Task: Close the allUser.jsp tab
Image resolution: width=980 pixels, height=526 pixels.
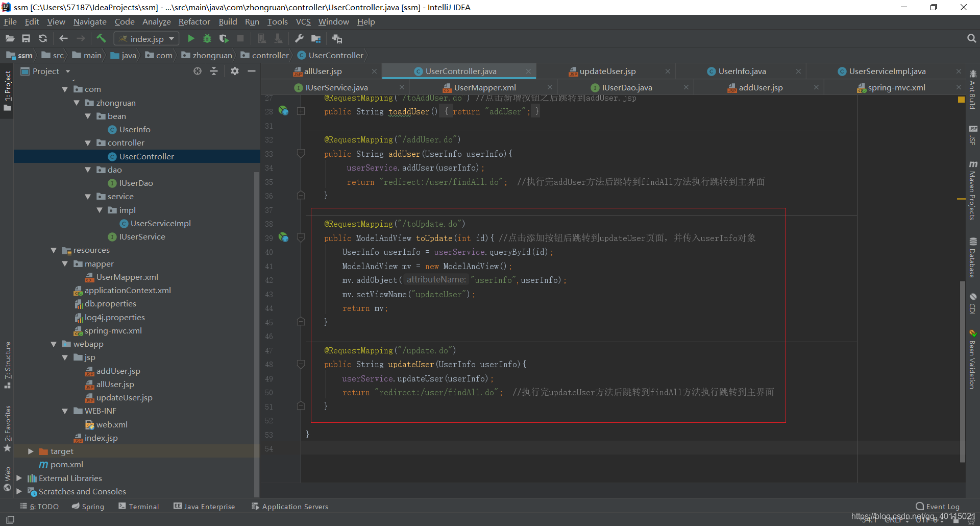Action: tap(374, 71)
